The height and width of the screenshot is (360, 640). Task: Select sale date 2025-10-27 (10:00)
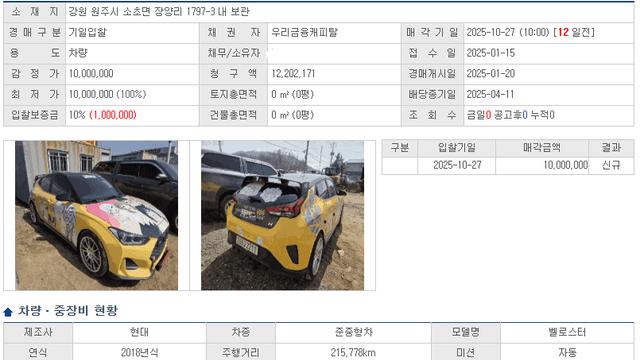(508, 32)
